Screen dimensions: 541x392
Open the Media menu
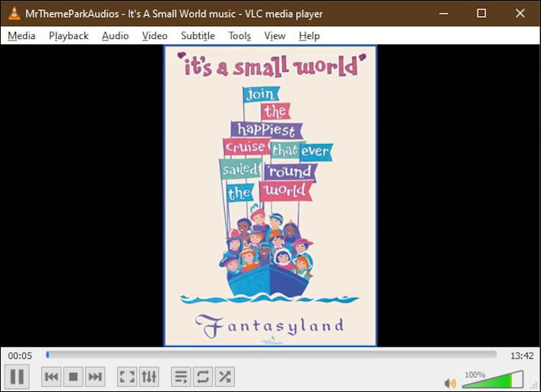pos(21,36)
